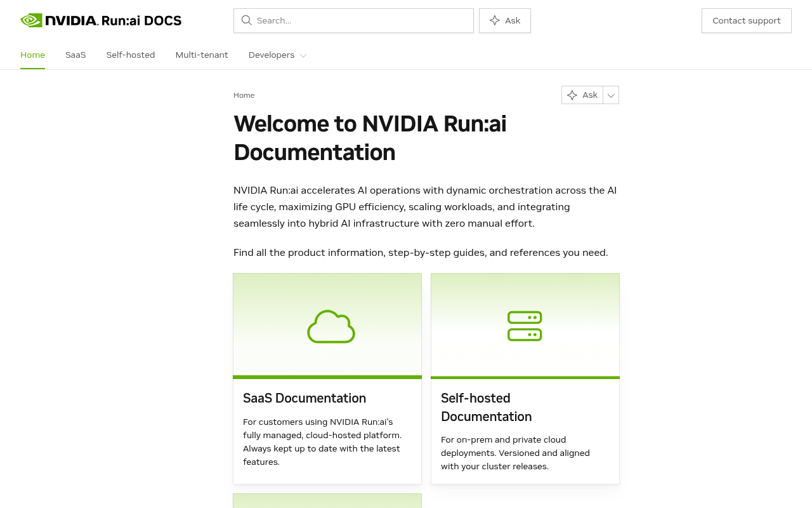This screenshot has width=812, height=508.
Task: Click the server icon on Self-hosted card
Action: click(x=525, y=326)
